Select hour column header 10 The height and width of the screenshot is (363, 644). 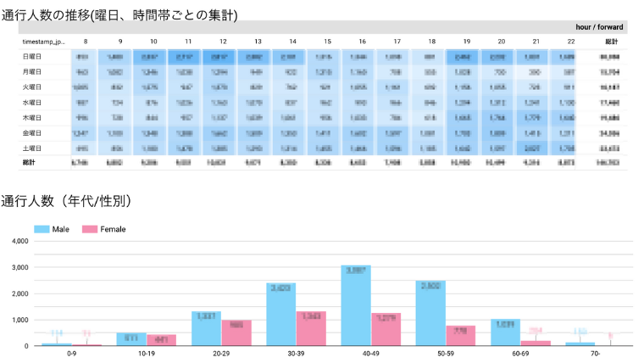pos(153,42)
